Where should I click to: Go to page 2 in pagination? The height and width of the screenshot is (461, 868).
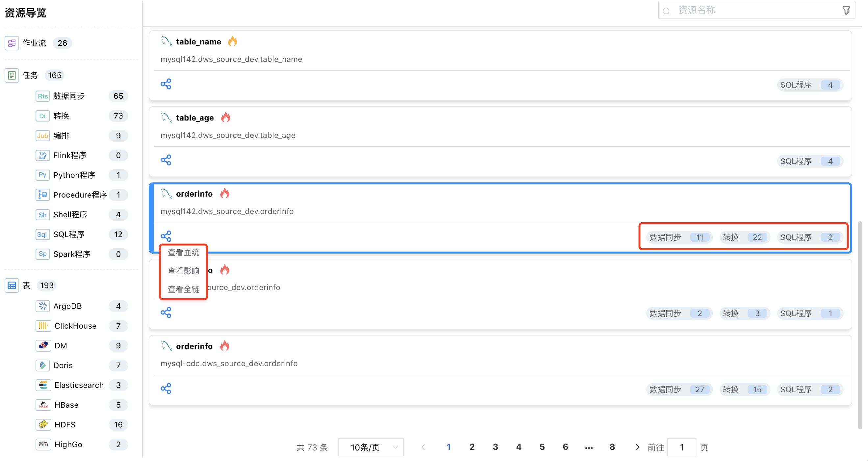pyautogui.click(x=472, y=447)
